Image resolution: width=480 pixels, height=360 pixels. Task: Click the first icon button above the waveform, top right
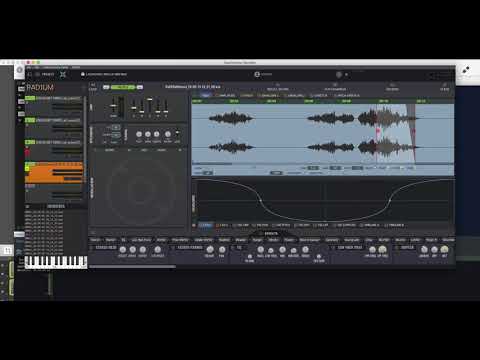tap(277, 87)
